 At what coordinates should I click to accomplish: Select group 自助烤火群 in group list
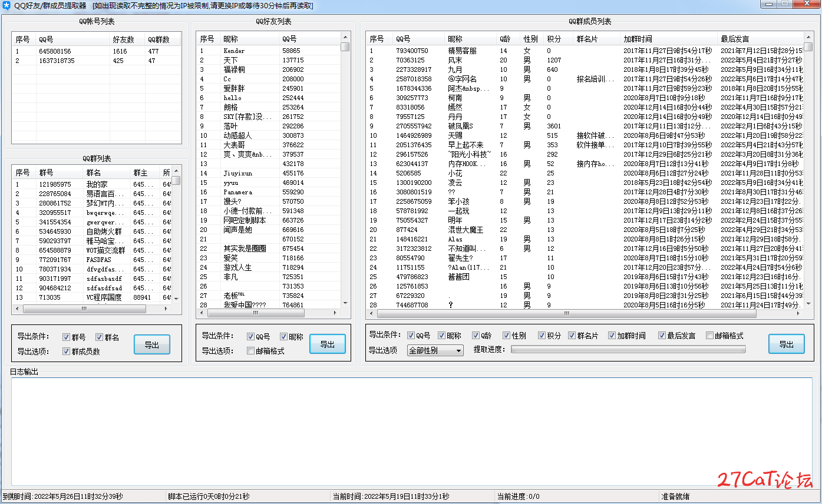coord(92,231)
